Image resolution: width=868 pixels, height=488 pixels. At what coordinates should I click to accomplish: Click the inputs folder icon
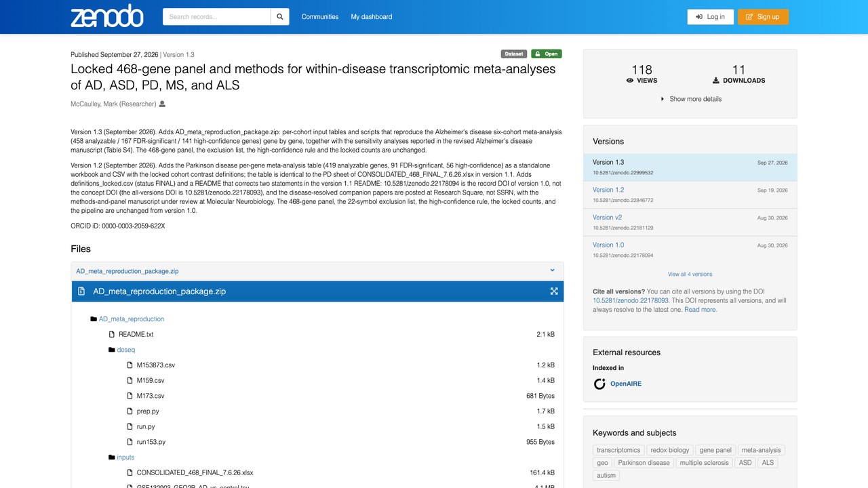click(111, 457)
